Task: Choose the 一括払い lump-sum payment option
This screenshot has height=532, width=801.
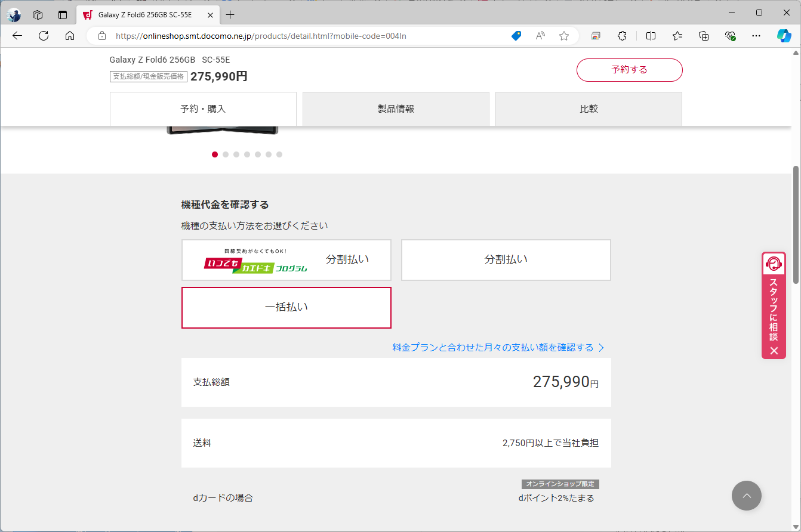Action: click(286, 308)
